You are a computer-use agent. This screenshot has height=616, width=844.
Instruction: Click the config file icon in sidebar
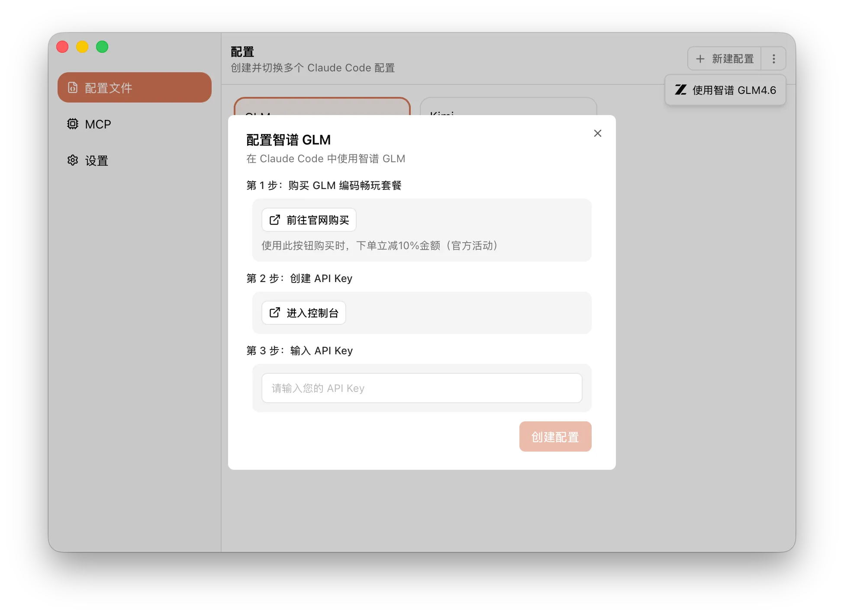[73, 88]
